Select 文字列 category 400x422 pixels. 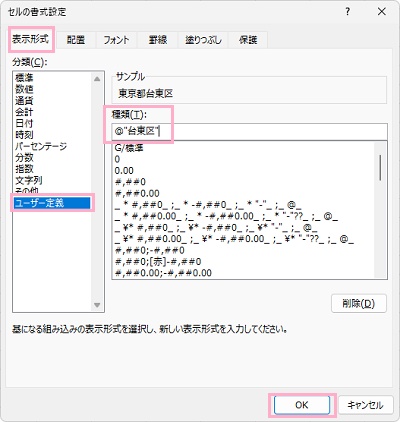pyautogui.click(x=52, y=180)
